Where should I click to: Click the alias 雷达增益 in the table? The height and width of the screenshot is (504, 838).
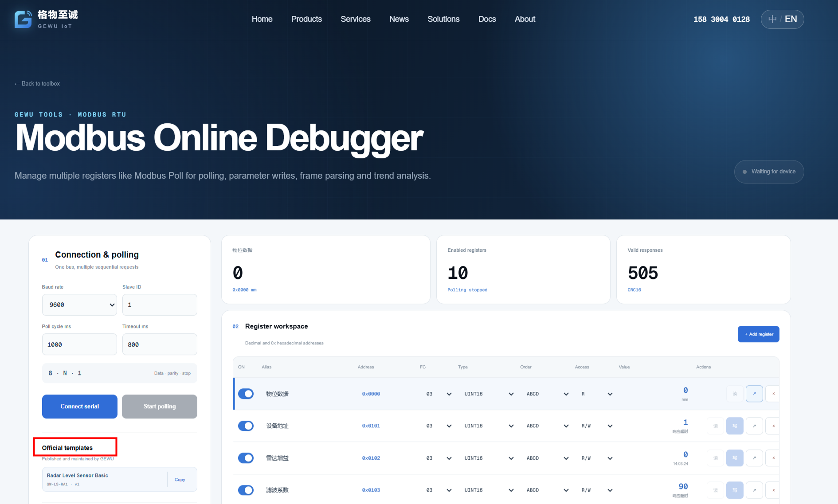[x=278, y=458]
